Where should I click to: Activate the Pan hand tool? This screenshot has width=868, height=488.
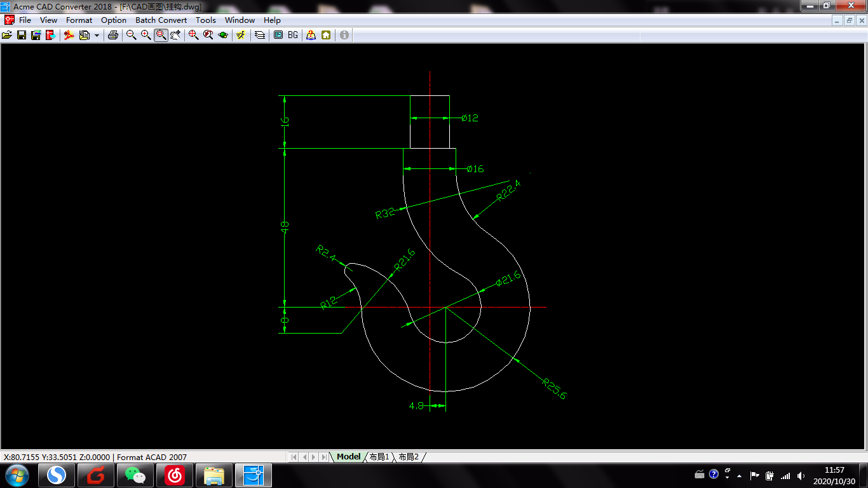pyautogui.click(x=176, y=35)
